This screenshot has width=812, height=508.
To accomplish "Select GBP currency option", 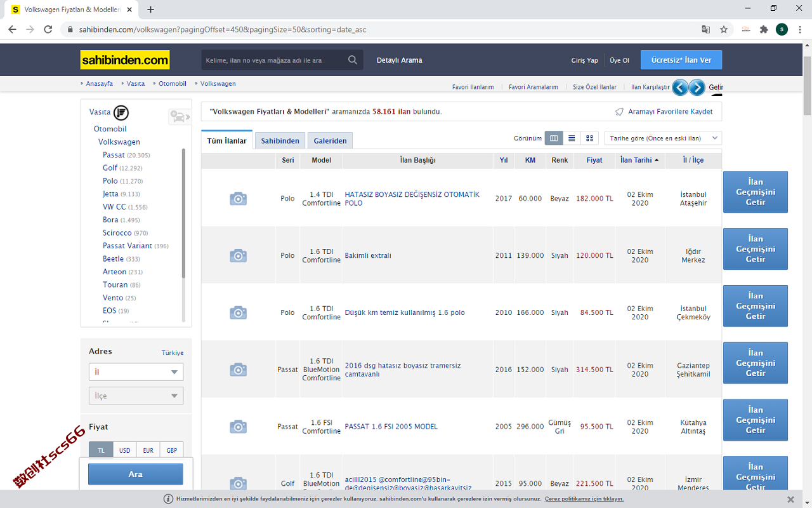I will (171, 450).
